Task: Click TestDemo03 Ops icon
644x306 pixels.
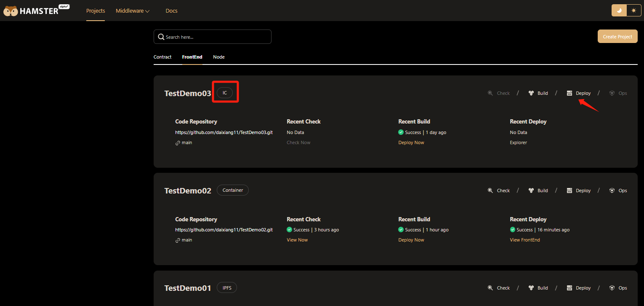Action: 612,93
